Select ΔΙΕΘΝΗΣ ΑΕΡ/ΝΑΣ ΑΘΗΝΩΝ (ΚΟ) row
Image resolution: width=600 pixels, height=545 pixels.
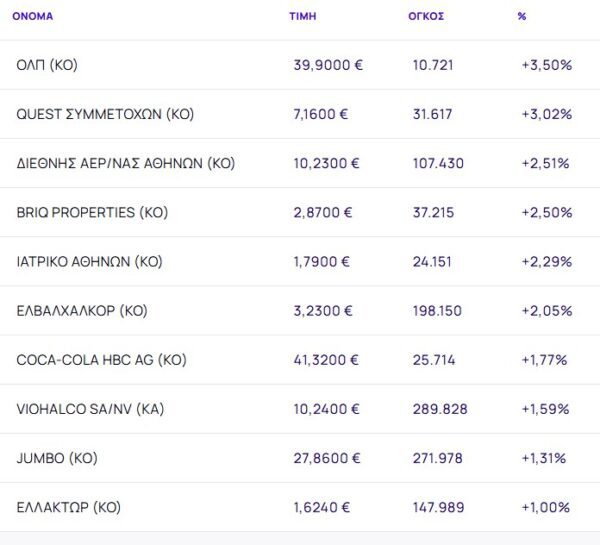click(x=126, y=163)
